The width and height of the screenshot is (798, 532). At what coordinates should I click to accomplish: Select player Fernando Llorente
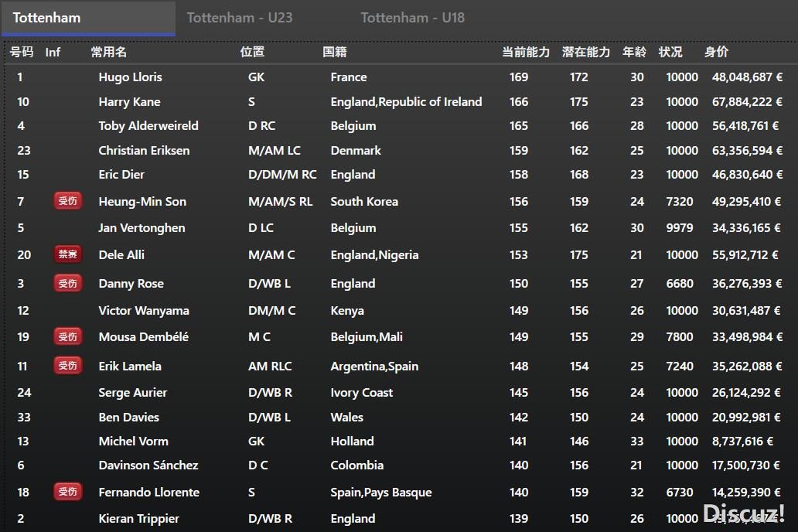148,493
